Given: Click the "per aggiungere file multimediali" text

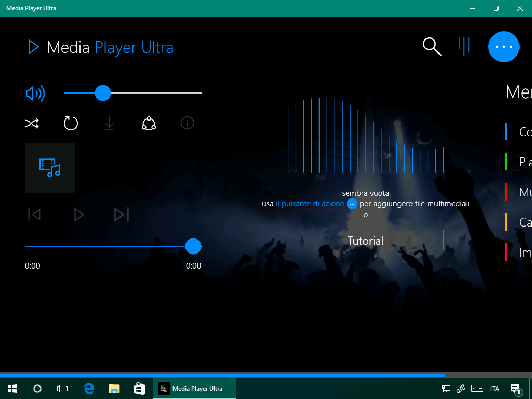Looking at the screenshot, I should [x=415, y=204].
